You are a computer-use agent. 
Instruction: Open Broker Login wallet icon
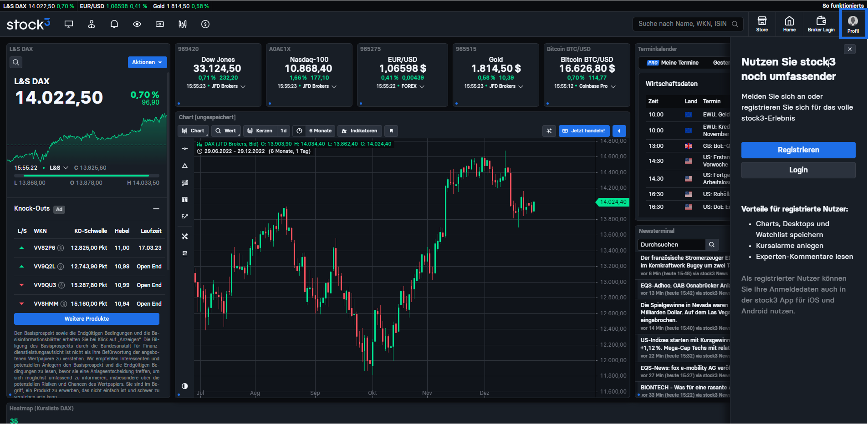pos(821,24)
